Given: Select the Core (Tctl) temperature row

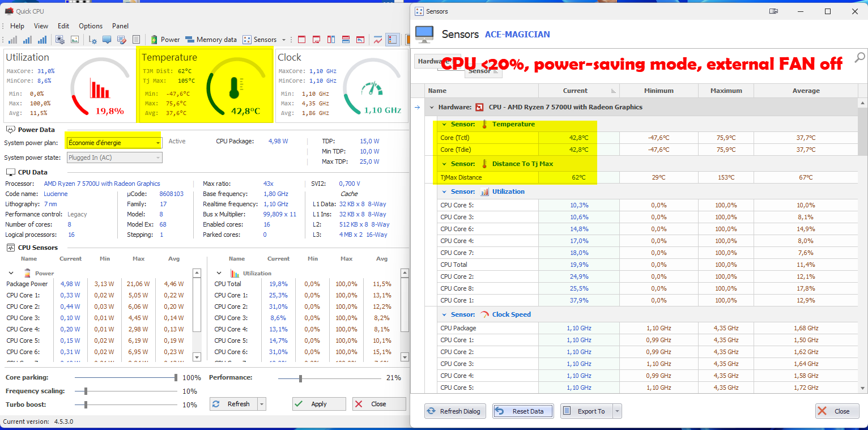Looking at the screenshot, I should [x=648, y=138].
